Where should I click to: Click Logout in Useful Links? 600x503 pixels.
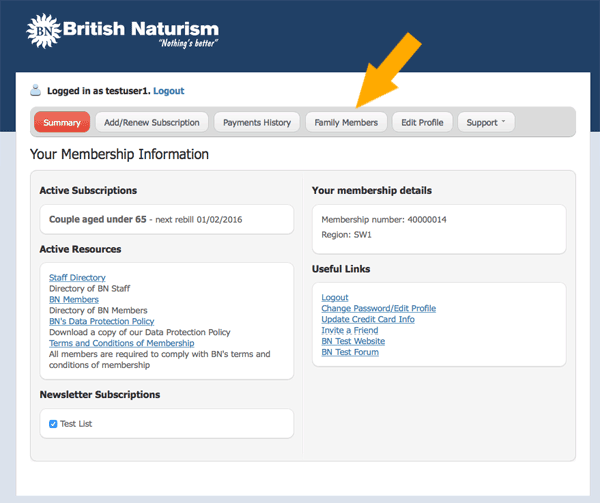click(x=335, y=298)
